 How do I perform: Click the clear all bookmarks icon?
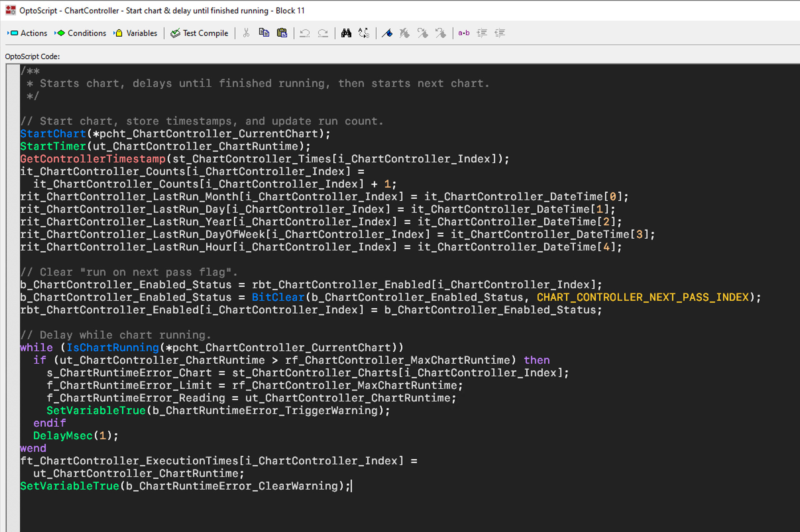click(405, 33)
